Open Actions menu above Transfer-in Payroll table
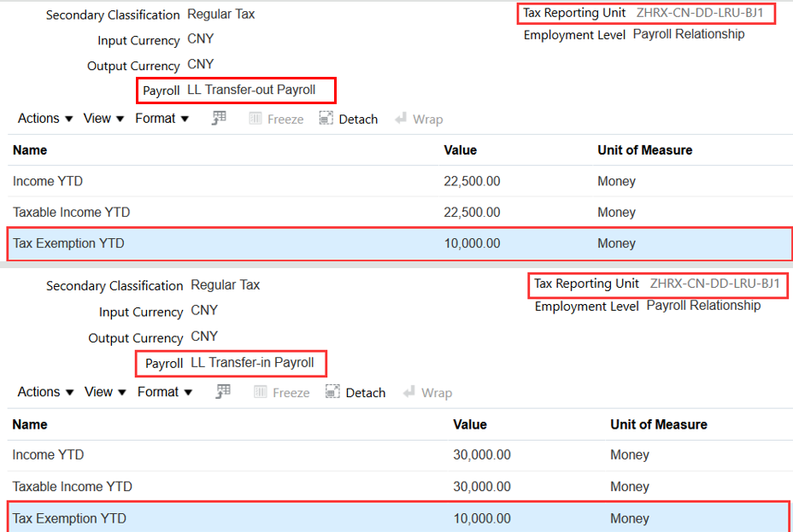Image resolution: width=793 pixels, height=532 pixels. (x=45, y=392)
